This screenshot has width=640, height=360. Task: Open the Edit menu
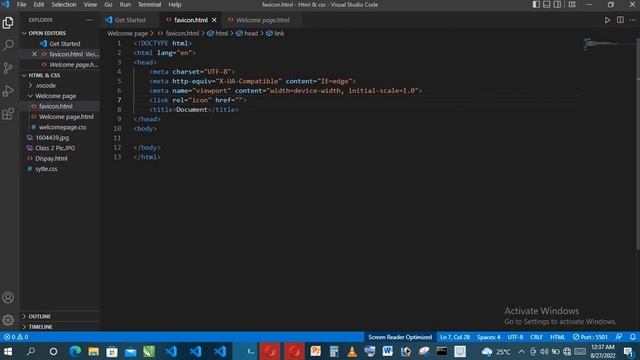click(39, 4)
